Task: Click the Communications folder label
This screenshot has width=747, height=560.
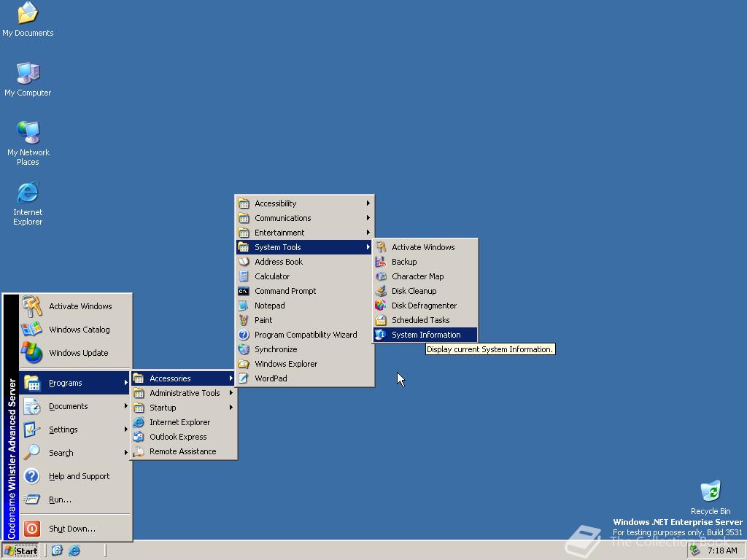Action: [x=282, y=218]
